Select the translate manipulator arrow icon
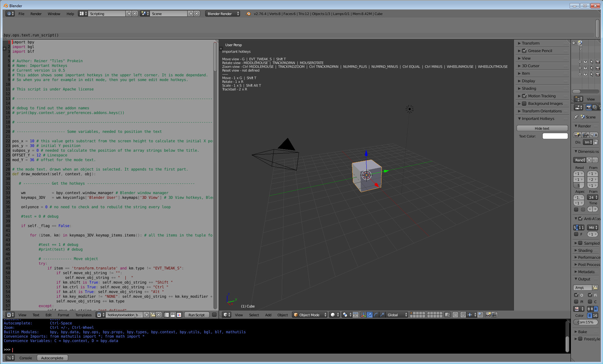The height and width of the screenshot is (364, 603). 370,315
